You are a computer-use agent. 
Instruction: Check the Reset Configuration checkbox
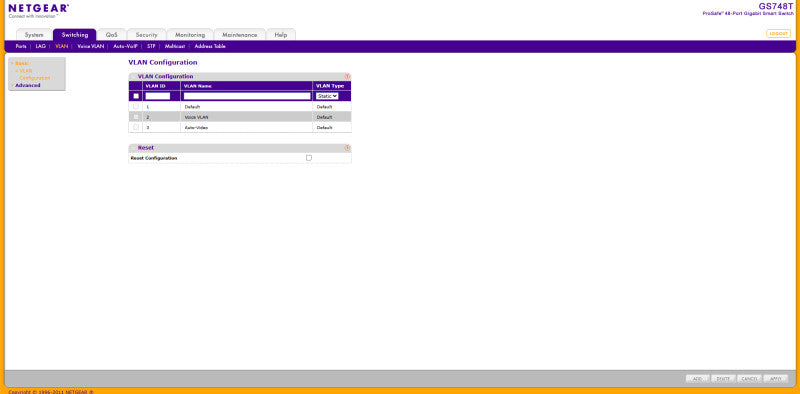tap(309, 158)
